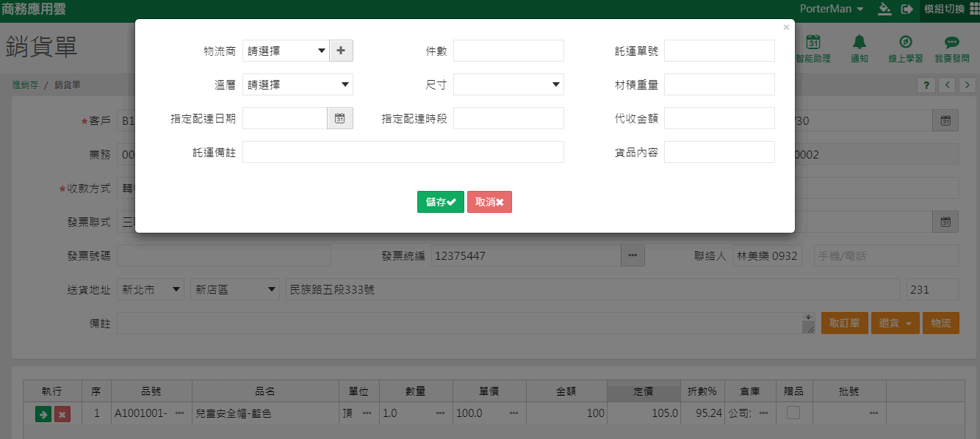
Task: Click 手機/電話 input field
Action: point(887,255)
